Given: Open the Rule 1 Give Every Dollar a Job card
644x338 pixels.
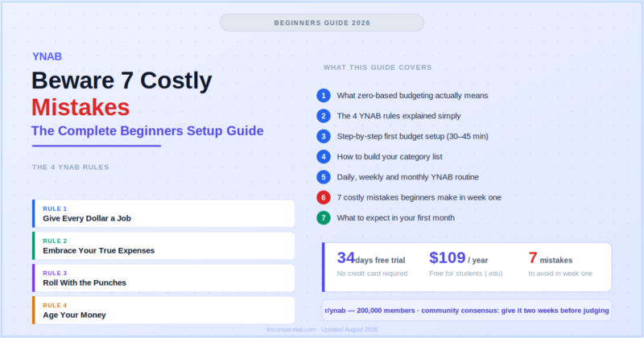Looking at the screenshot, I should [163, 213].
